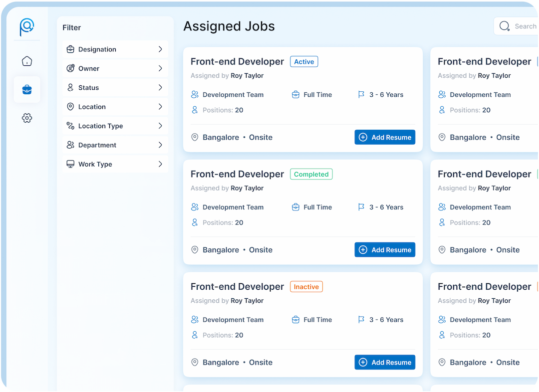The image size is (539, 392).
Task: Expand the Designation filter chevron
Action: coord(160,49)
